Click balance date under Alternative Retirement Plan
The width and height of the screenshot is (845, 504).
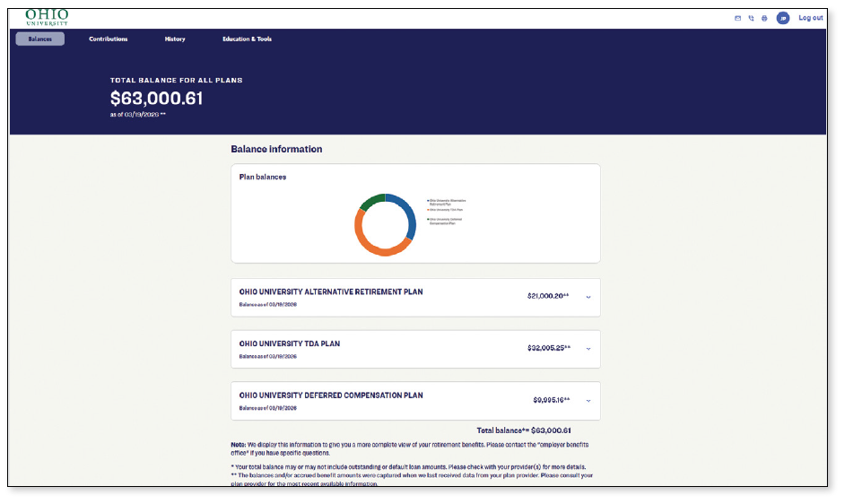pos(268,305)
